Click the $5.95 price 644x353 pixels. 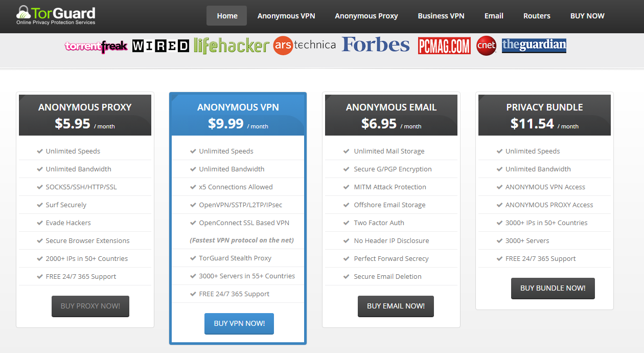pyautogui.click(x=73, y=123)
